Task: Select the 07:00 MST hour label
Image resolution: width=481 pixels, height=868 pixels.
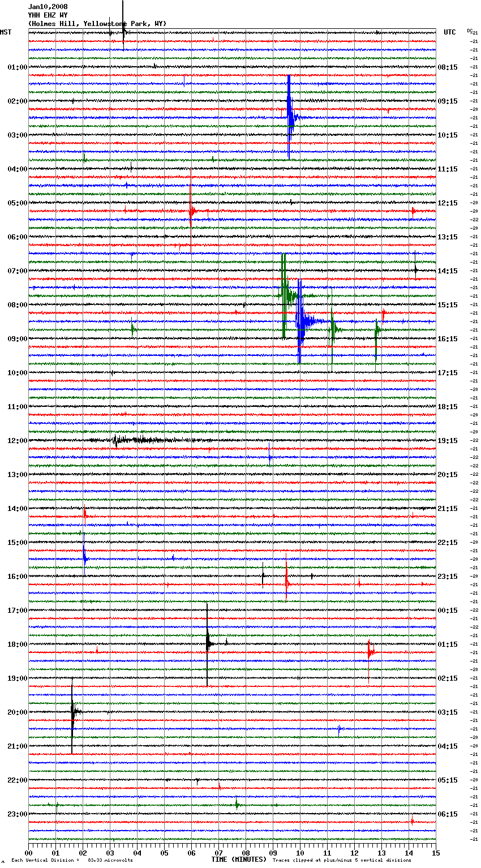Action: click(18, 271)
